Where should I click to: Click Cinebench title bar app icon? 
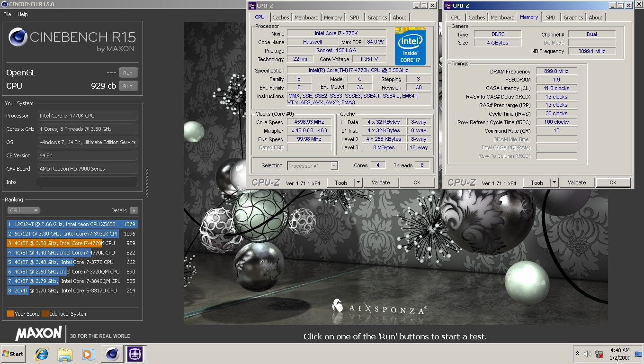[x=5, y=4]
